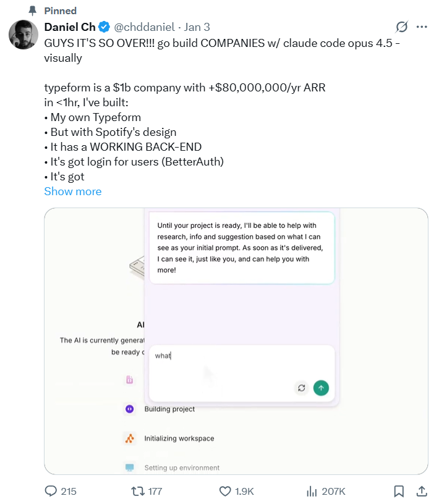Expand the tweet with Show more
This screenshot has width=439, height=504.
tap(72, 191)
